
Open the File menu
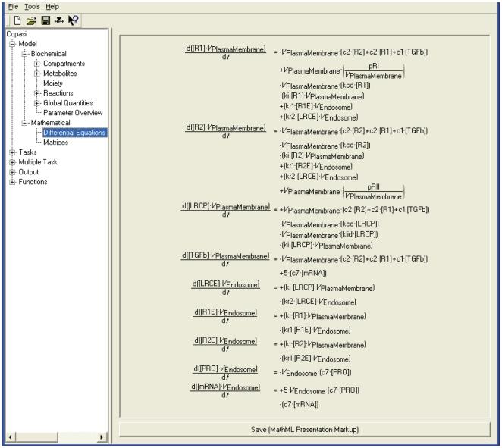coord(12,6)
